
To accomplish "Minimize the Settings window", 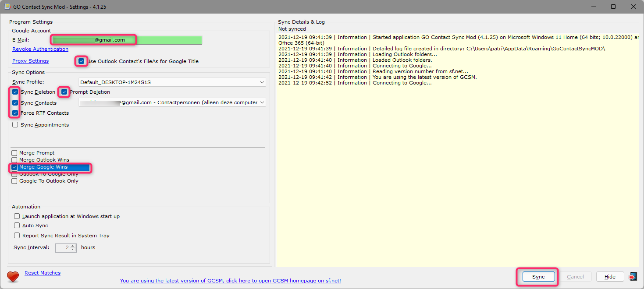I will pyautogui.click(x=593, y=7).
